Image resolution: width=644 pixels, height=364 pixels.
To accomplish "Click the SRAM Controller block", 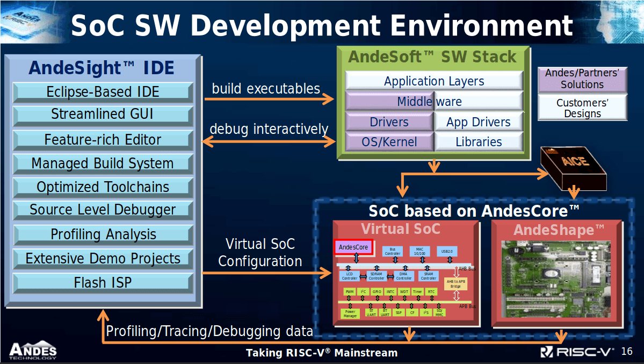I will pyautogui.click(x=429, y=276).
